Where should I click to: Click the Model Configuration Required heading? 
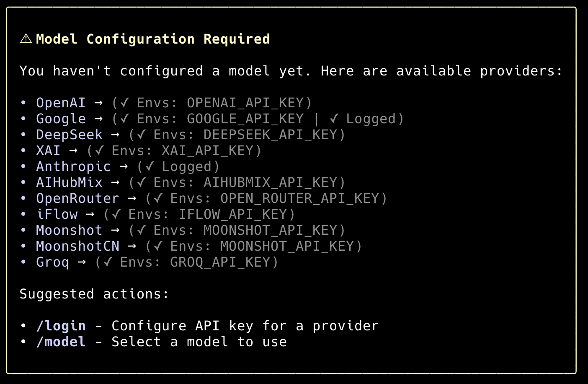[x=153, y=39]
